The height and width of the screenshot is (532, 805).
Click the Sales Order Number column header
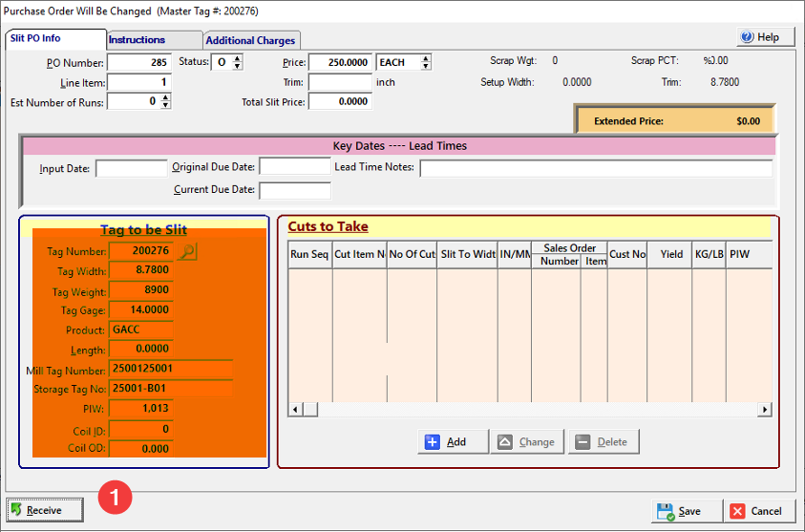pyautogui.click(x=557, y=262)
